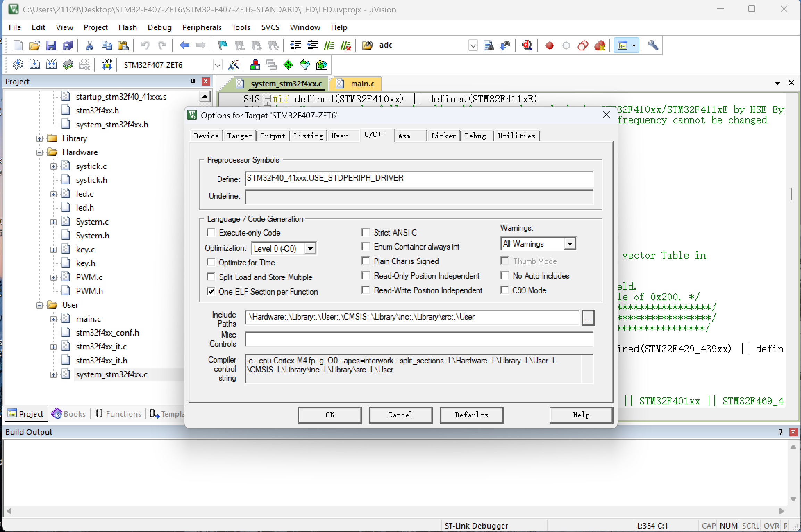Click the Copy toolbar icon
Image resolution: width=801 pixels, height=532 pixels.
[107, 45]
